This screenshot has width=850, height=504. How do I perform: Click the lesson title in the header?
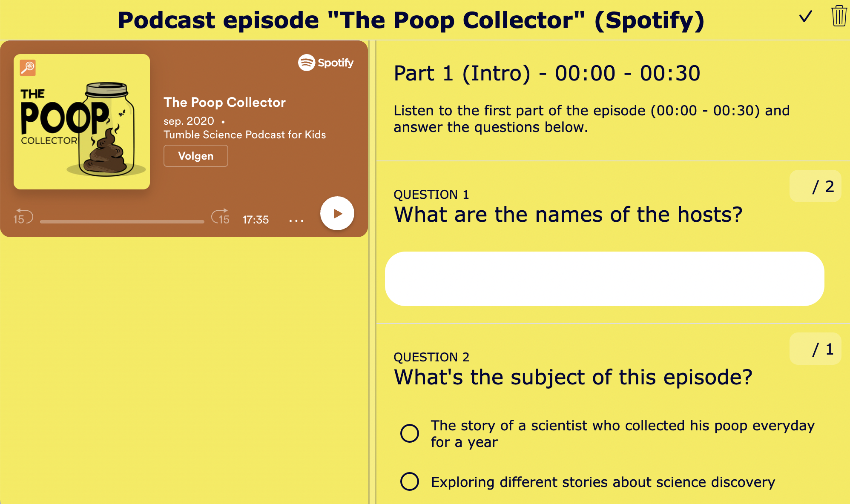(411, 20)
